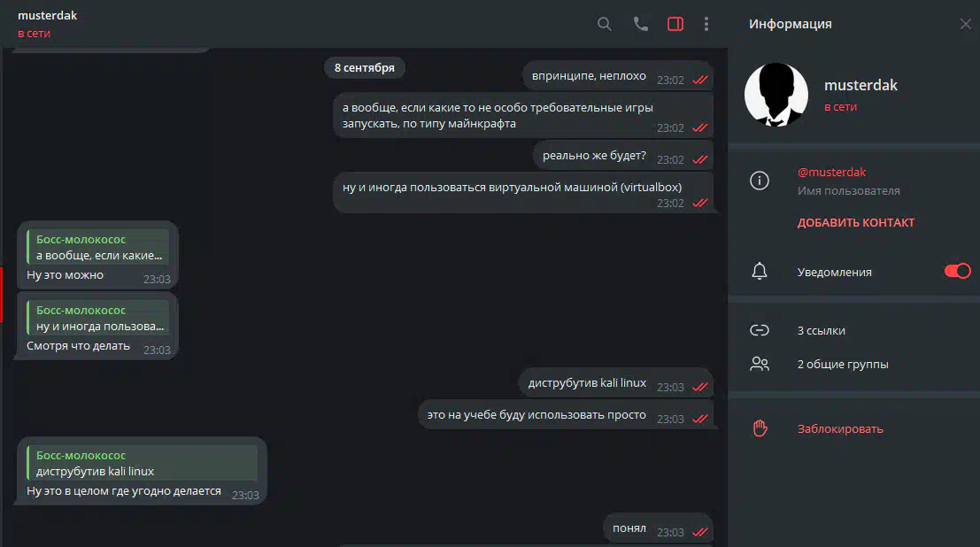The height and width of the screenshot is (547, 980).
Task: Open search in chat with musterdak
Action: [x=604, y=24]
